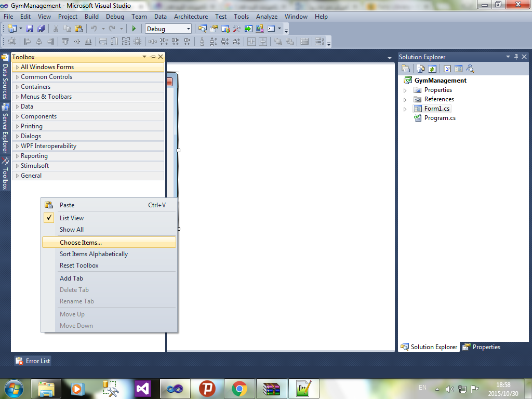Select the WPF Interoperability toolbox group

click(x=88, y=146)
